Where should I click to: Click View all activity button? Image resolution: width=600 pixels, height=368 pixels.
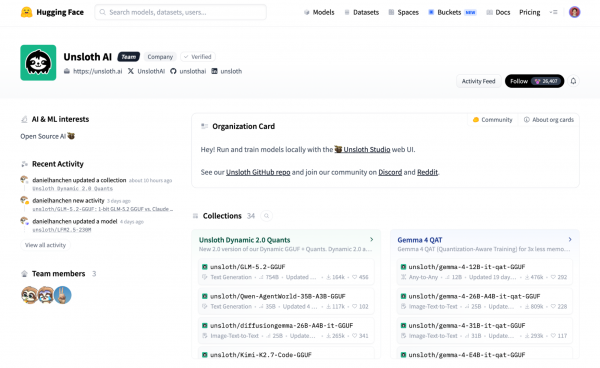tap(46, 245)
